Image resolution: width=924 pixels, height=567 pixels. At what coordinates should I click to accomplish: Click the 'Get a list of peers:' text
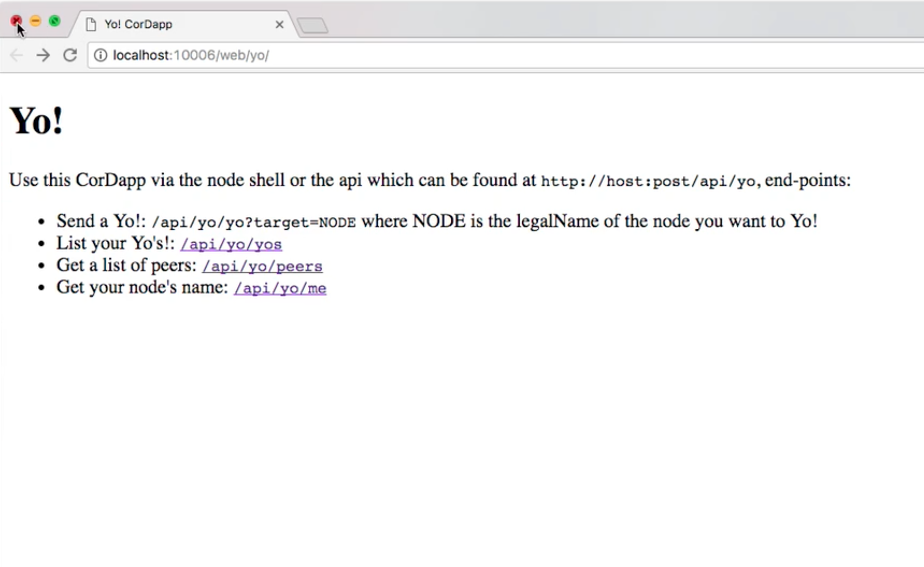127,265
